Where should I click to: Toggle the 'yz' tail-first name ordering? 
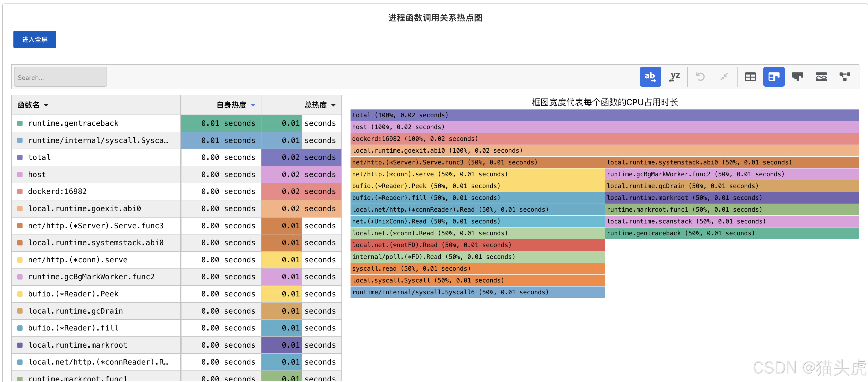(674, 77)
